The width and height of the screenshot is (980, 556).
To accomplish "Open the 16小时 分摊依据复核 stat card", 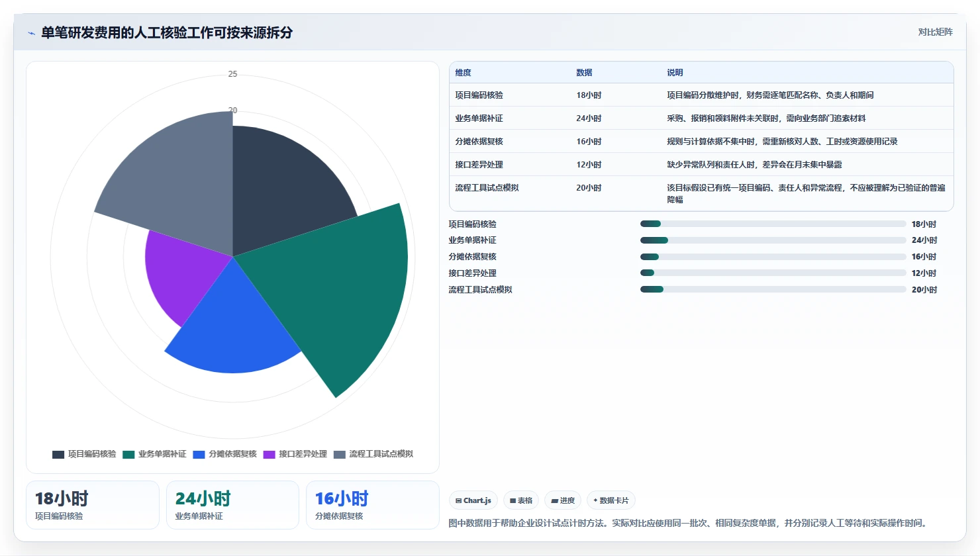I will point(373,505).
